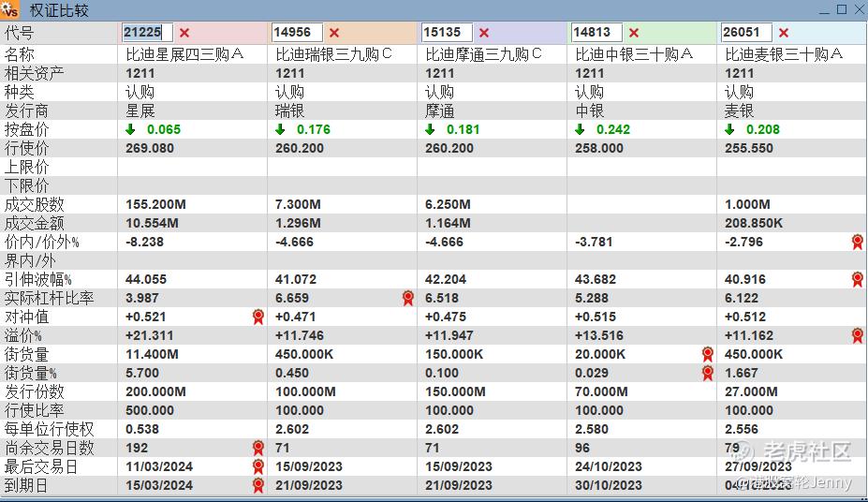Click green down arrow beside 0.242
This screenshot has width=868, height=502.
(580, 129)
